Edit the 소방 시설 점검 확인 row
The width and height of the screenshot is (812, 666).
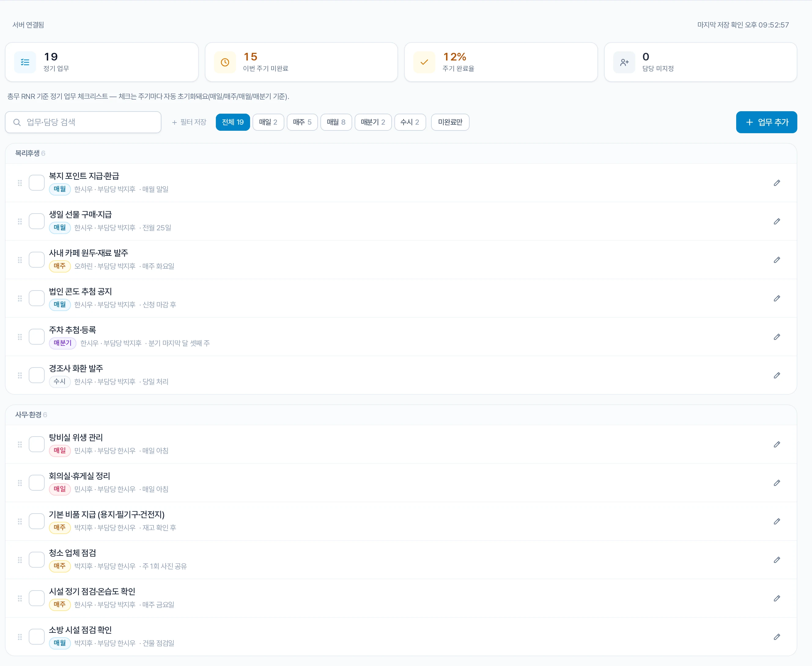point(777,637)
